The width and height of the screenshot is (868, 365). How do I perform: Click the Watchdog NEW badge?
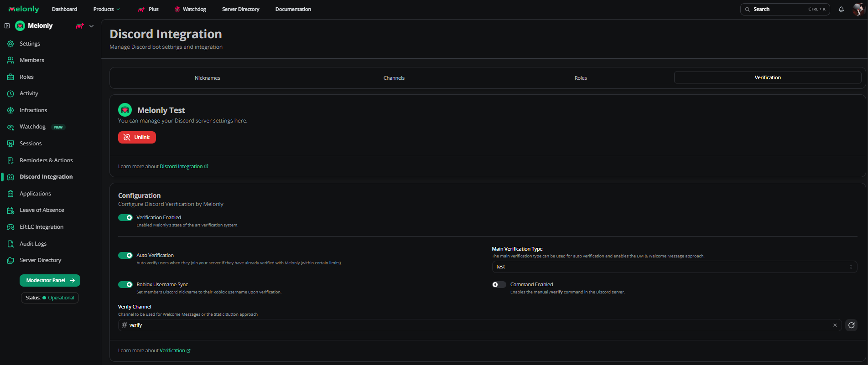click(x=58, y=127)
